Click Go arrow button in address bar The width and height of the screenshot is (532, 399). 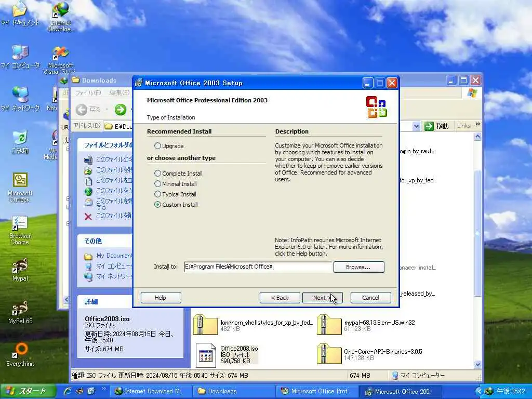click(x=429, y=126)
